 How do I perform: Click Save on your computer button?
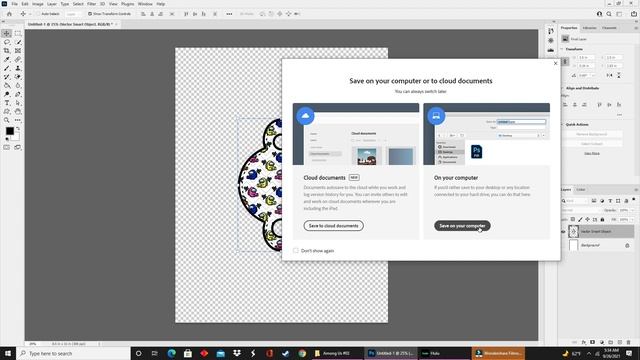tap(462, 226)
